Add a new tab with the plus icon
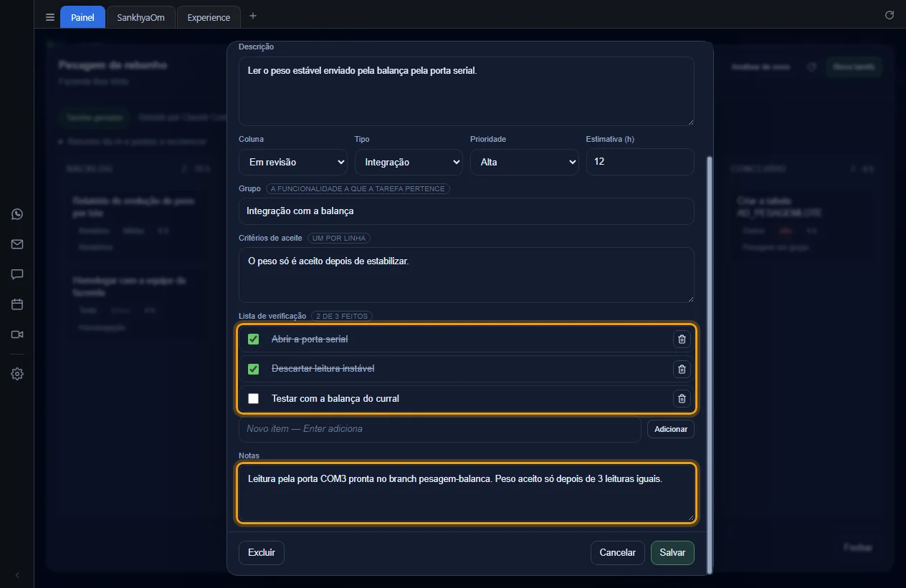The height and width of the screenshot is (588, 906). click(252, 16)
